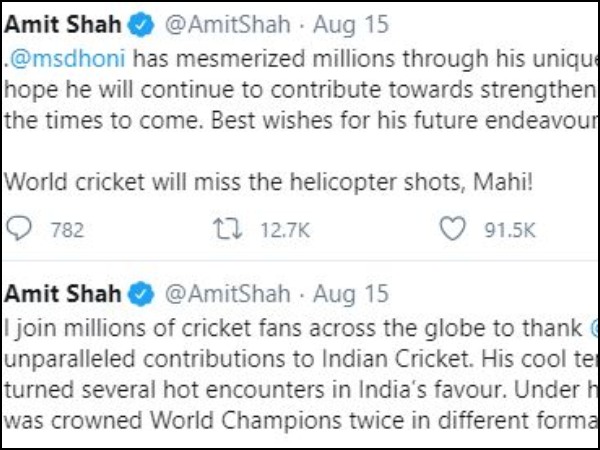Click 'unparalleled contributions to Indian Cricket' line

click(236, 359)
